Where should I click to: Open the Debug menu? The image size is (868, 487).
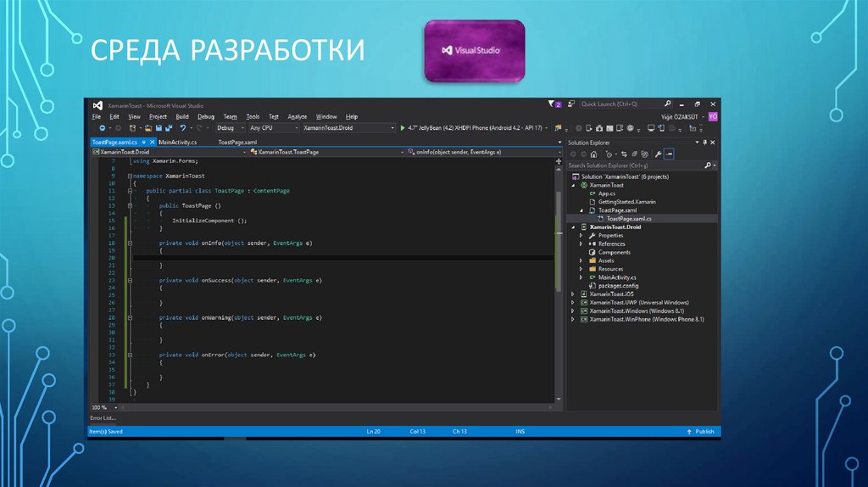[x=206, y=117]
